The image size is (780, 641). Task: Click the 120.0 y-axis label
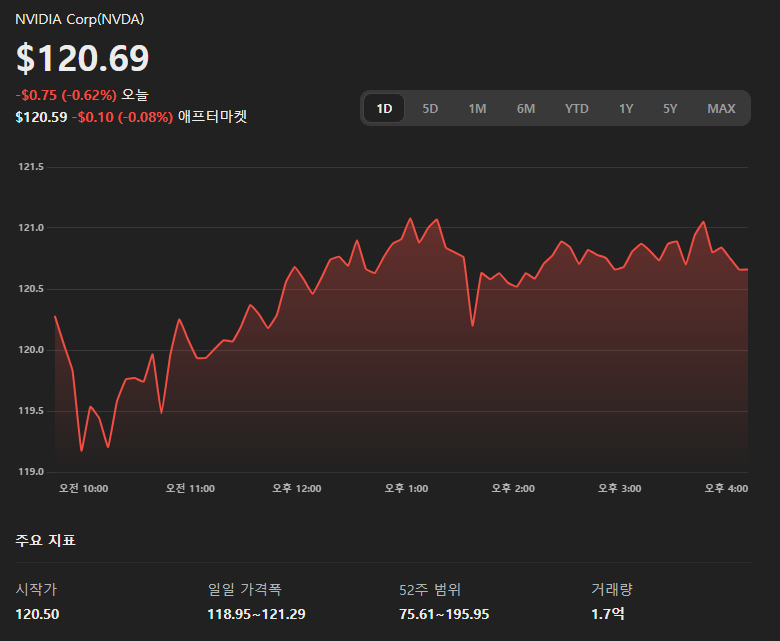[x=31, y=350]
